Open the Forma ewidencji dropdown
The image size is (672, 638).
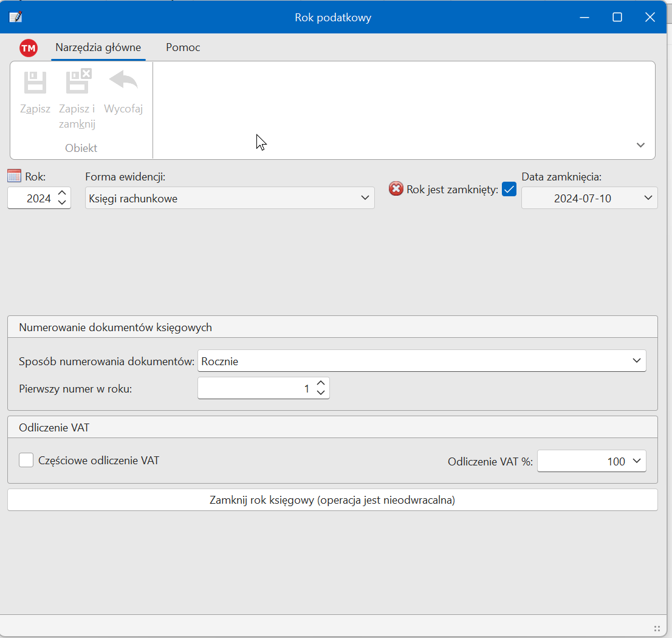pyautogui.click(x=365, y=198)
